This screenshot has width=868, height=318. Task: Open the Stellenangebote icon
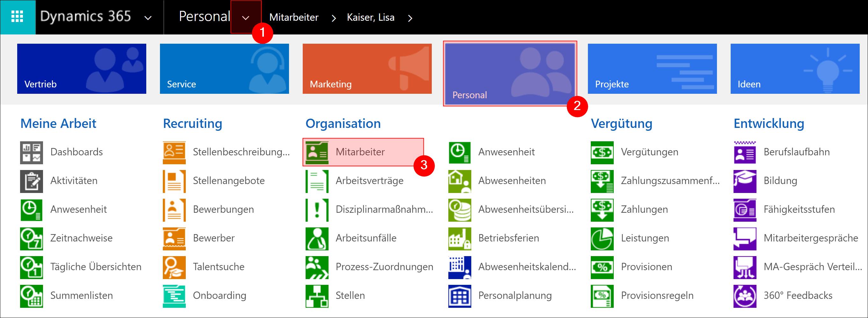pyautogui.click(x=174, y=181)
